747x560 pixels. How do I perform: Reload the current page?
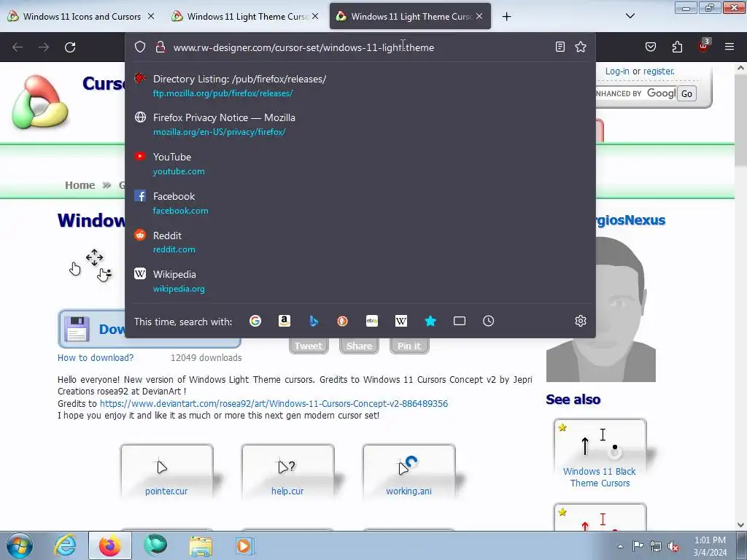click(70, 47)
